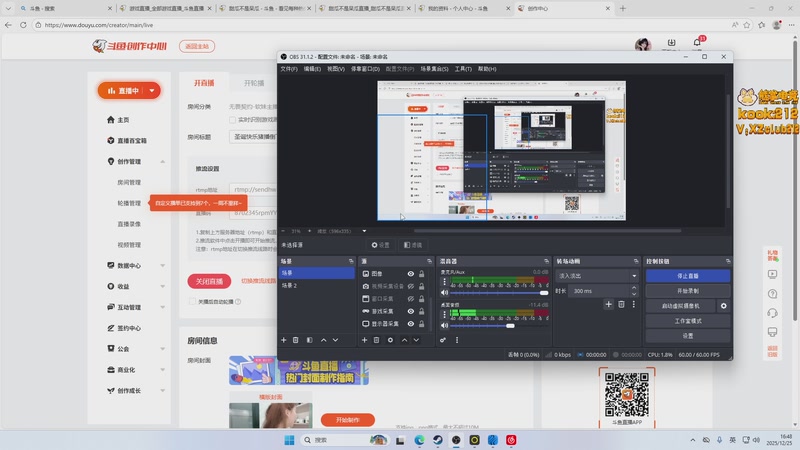800x450 pixels.
Task: Unlock the game capture source
Action: coord(421,311)
